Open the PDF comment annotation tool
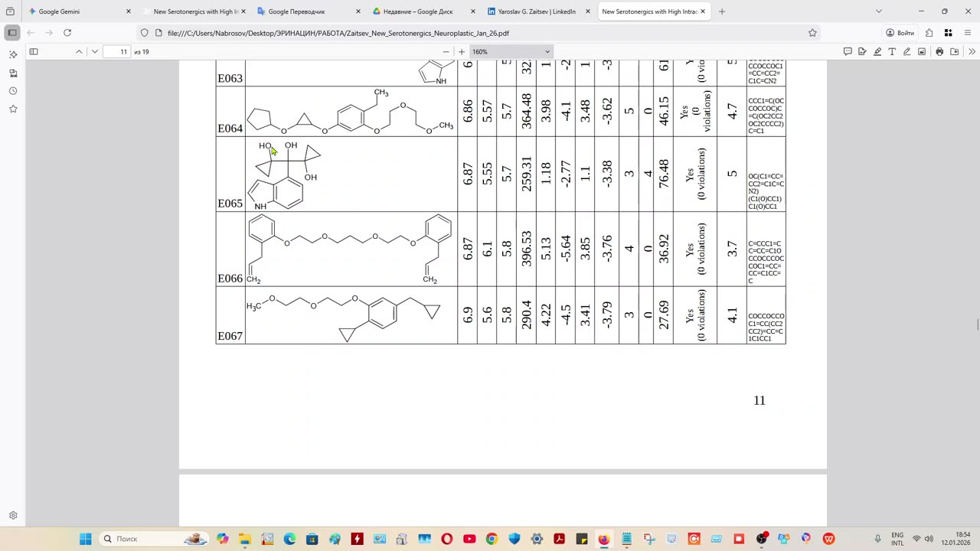980x551 pixels. tap(848, 51)
